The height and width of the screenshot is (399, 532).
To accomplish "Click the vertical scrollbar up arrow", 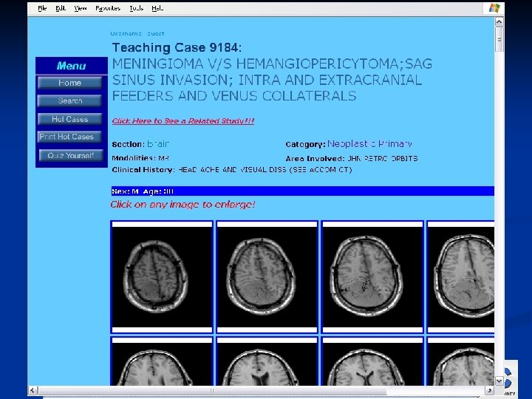I will point(499,22).
